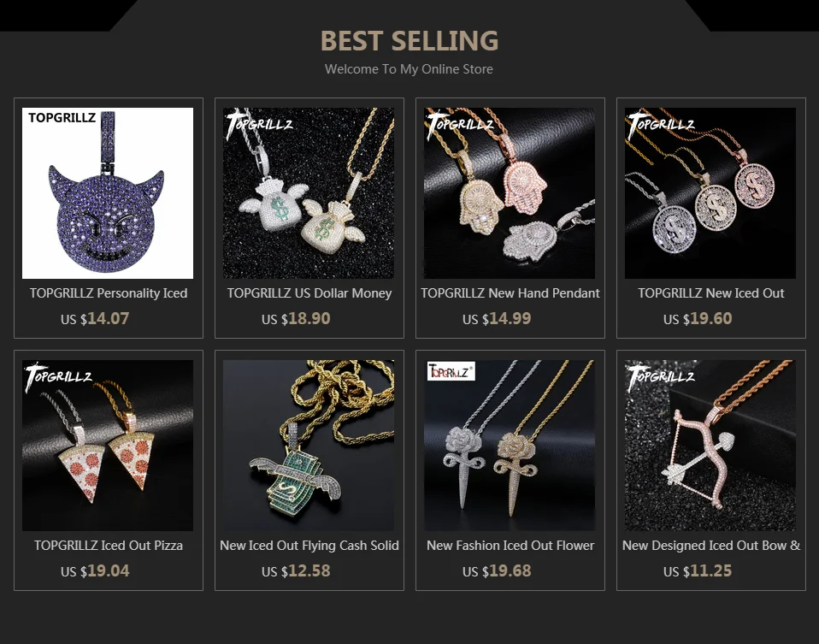Click the TOPGRILLZ Iced Out Pizza title
The width and height of the screenshot is (819, 644).
tap(109, 545)
